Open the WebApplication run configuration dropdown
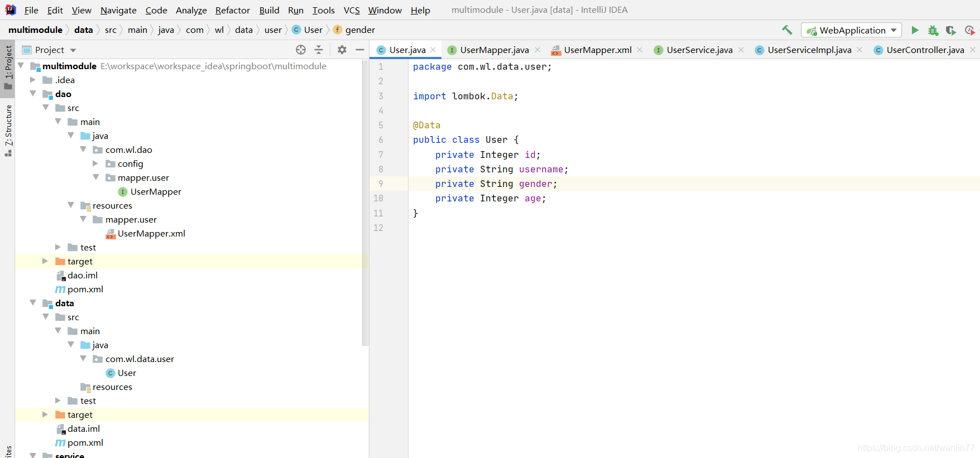The image size is (980, 458). point(851,30)
